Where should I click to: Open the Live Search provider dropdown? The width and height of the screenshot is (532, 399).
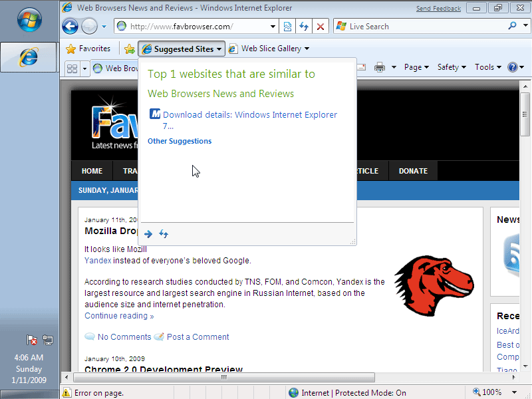pyautogui.click(x=523, y=27)
